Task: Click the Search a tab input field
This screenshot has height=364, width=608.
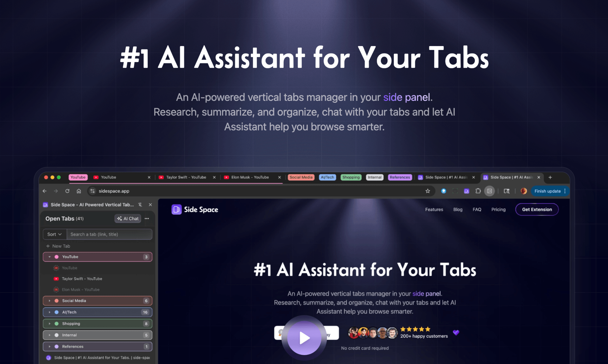Action: (109, 234)
